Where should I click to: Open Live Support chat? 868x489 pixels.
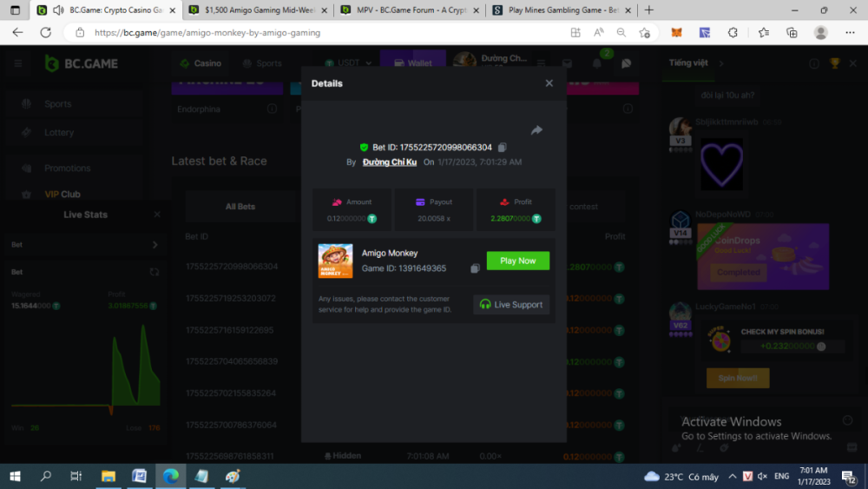511,305
